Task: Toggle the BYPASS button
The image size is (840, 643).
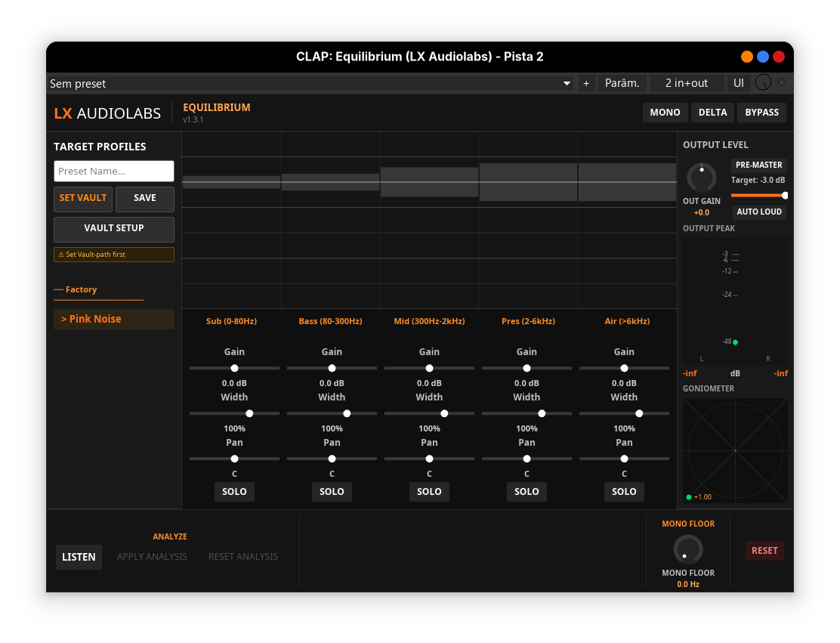Action: point(761,113)
